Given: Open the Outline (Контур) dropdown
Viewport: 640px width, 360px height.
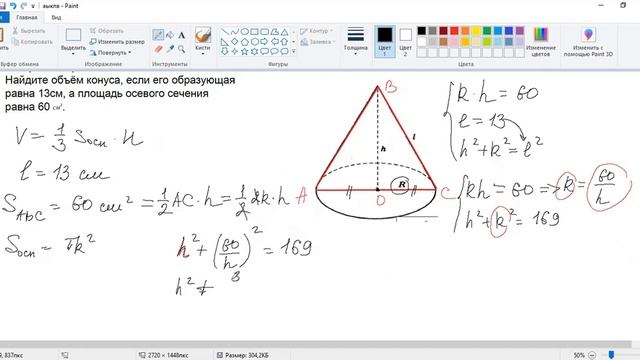Looking at the screenshot, I should pyautogui.click(x=317, y=31).
